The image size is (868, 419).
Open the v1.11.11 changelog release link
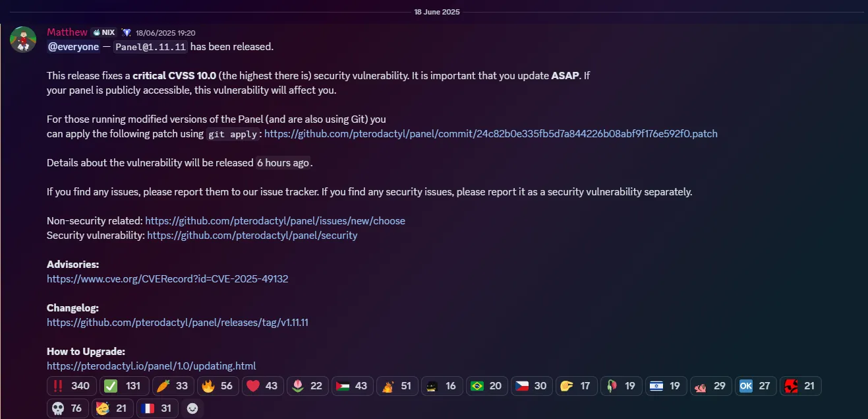pos(178,323)
